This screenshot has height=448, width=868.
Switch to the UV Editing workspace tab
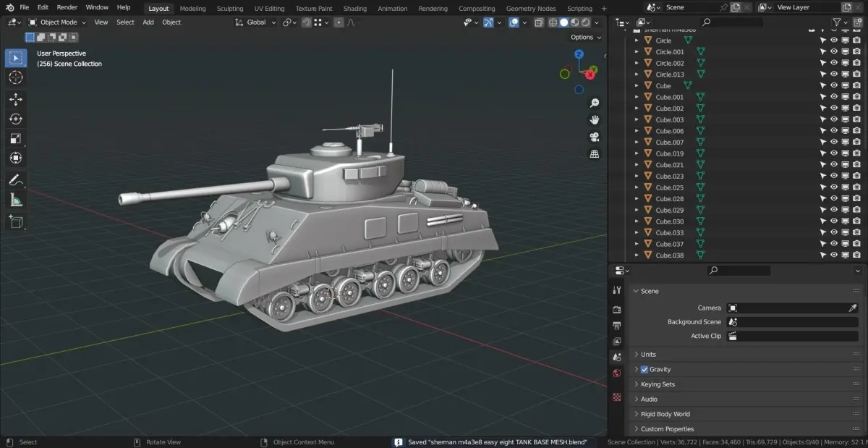click(269, 9)
